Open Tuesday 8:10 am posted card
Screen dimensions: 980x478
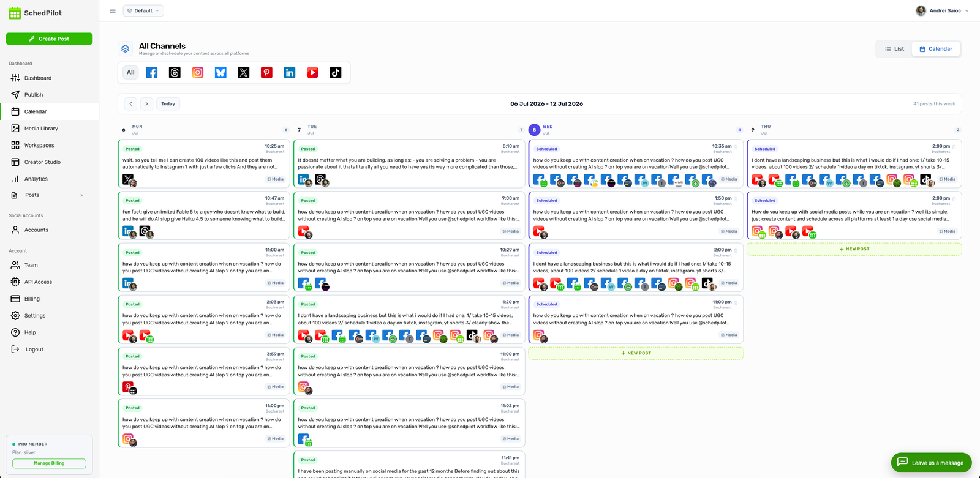click(x=409, y=163)
